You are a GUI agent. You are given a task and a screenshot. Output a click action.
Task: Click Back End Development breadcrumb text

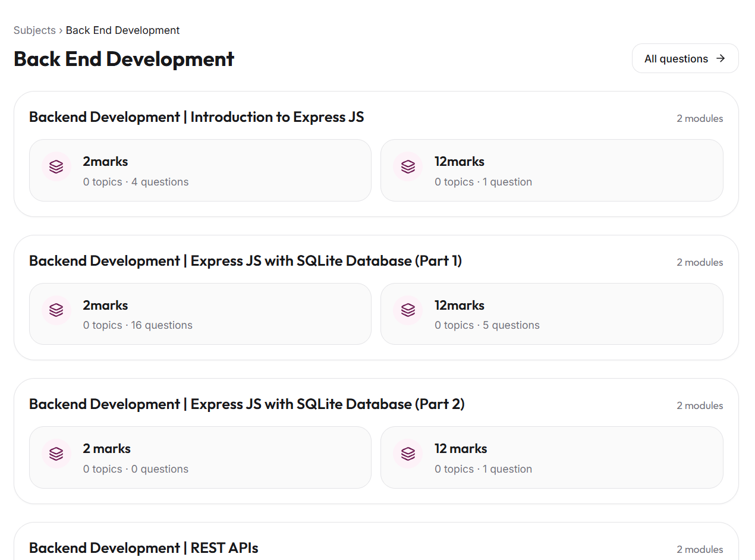(122, 30)
